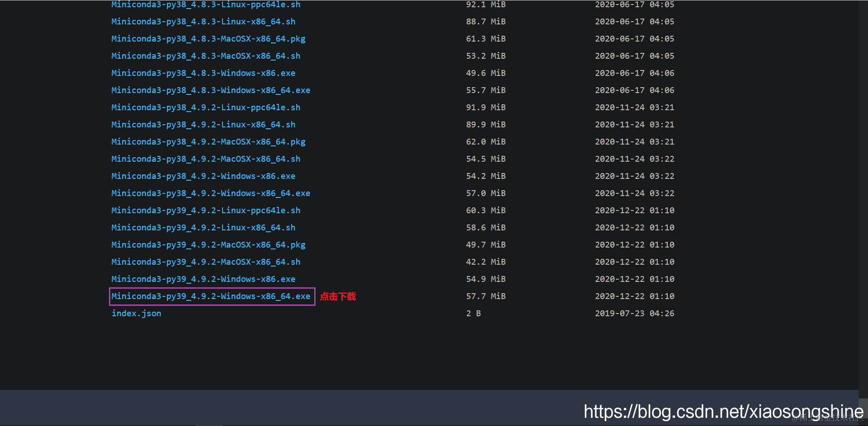
Task: Download Miniconda3-py39_4.9.2-Windows-x86.exe
Action: 203,279
